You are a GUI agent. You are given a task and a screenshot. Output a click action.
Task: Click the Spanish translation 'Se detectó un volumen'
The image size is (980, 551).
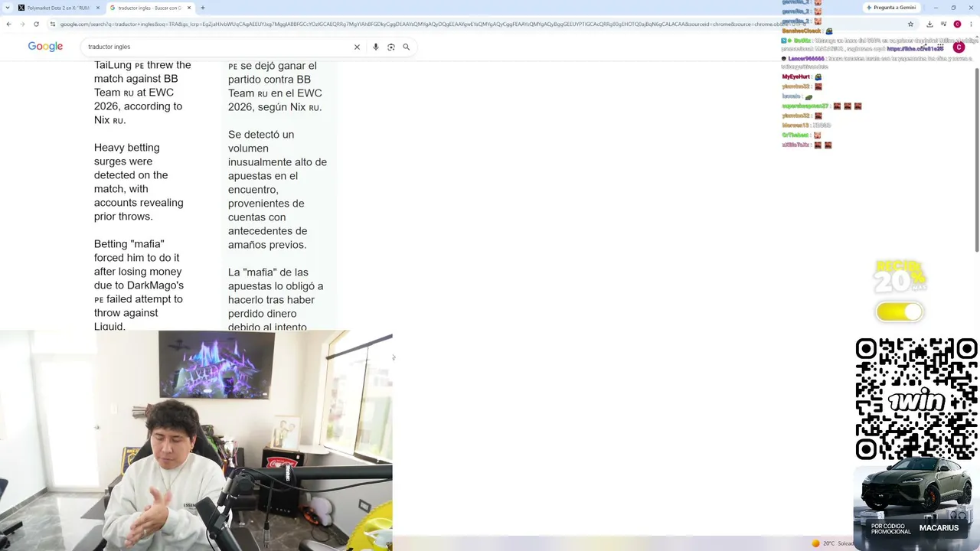tap(277, 190)
